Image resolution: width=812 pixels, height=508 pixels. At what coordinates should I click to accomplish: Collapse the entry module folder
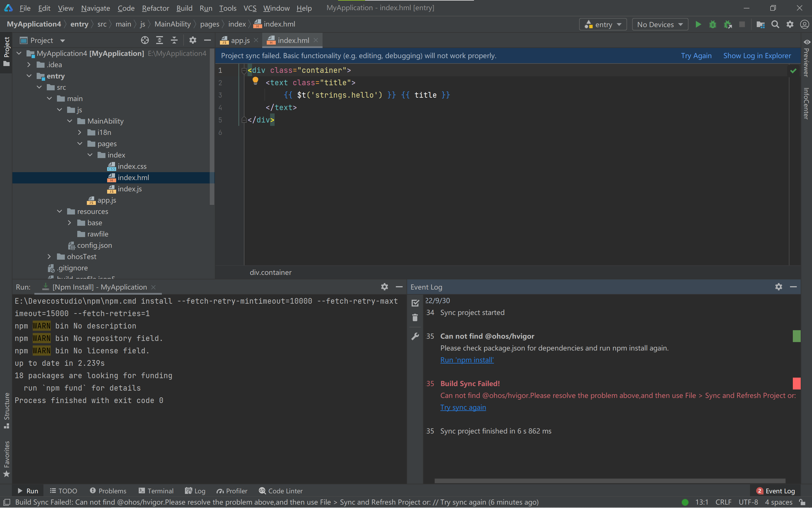pos(29,76)
